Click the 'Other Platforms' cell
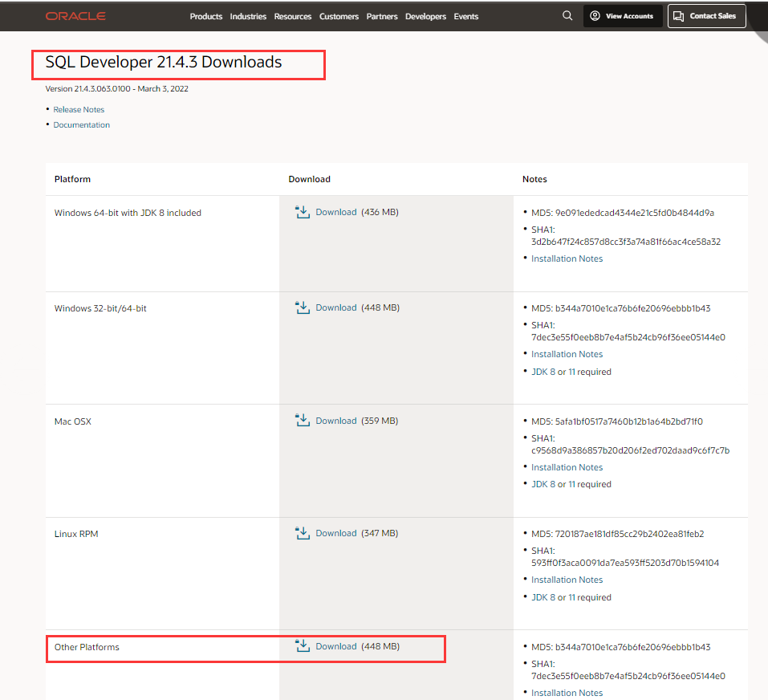This screenshot has width=768, height=700. coord(87,647)
